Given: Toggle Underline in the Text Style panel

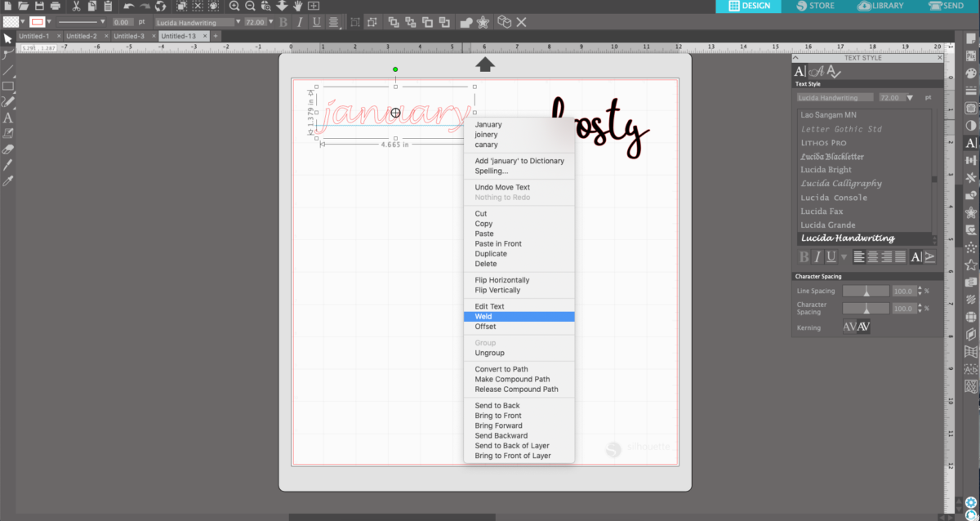Looking at the screenshot, I should (831, 256).
